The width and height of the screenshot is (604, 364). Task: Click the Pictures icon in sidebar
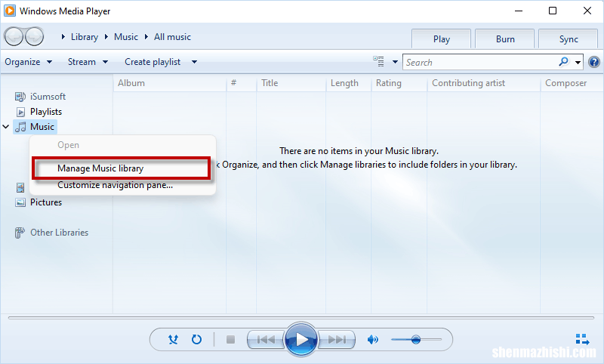tap(20, 202)
